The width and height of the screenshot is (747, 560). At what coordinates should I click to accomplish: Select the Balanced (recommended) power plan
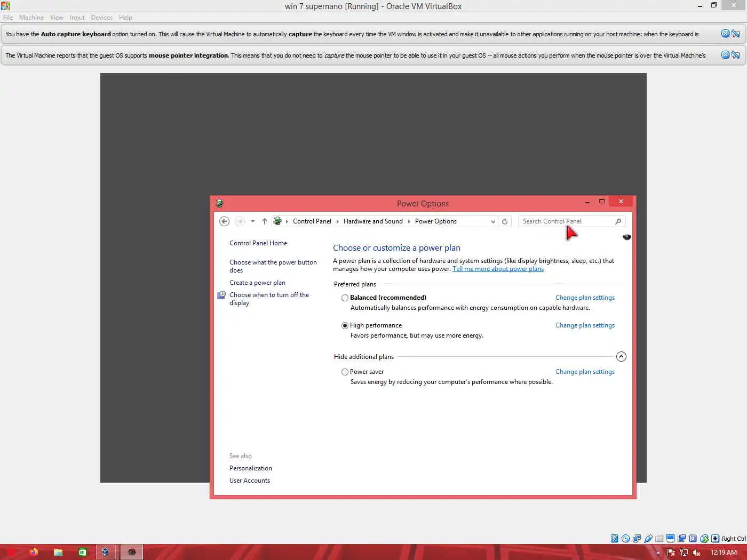pyautogui.click(x=345, y=298)
